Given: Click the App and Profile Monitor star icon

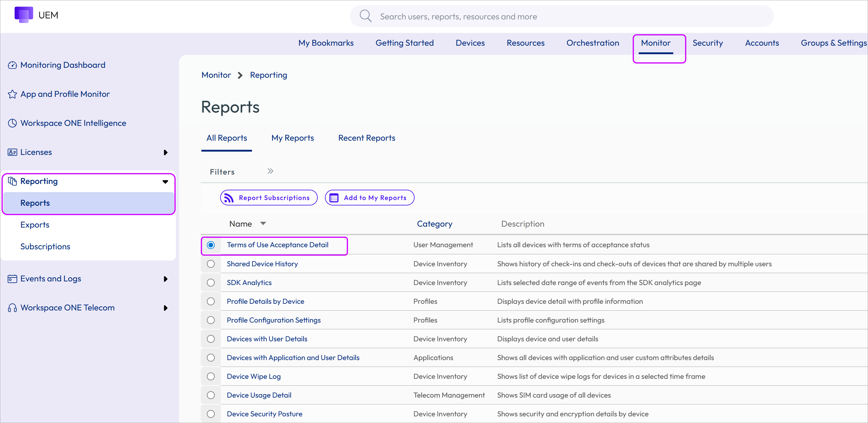Looking at the screenshot, I should coord(12,94).
